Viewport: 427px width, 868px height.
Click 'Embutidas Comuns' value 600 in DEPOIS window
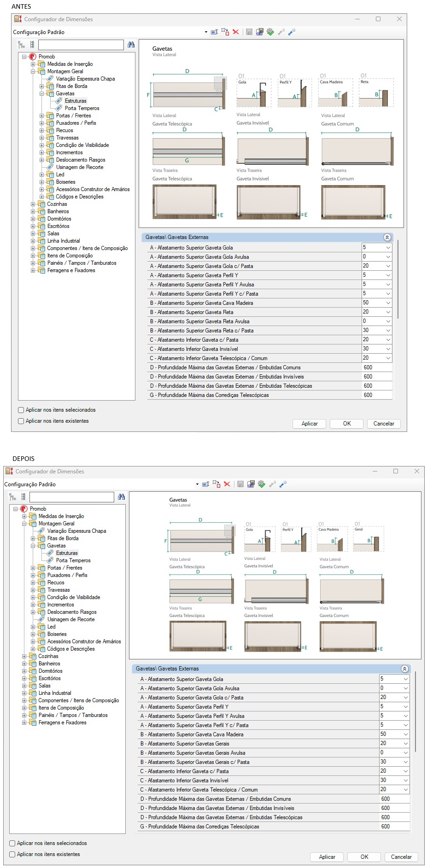(394, 799)
